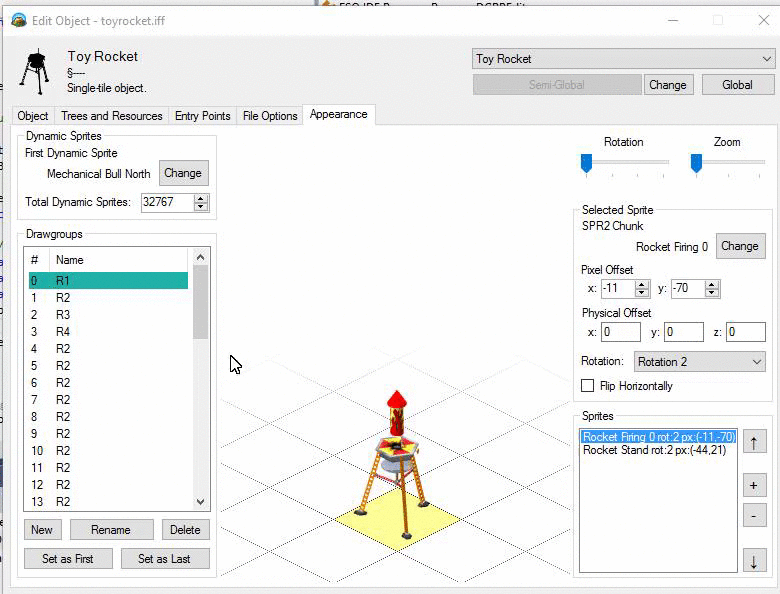Open the Rotation 2 dropdown
This screenshot has height=594, width=780.
tap(699, 362)
